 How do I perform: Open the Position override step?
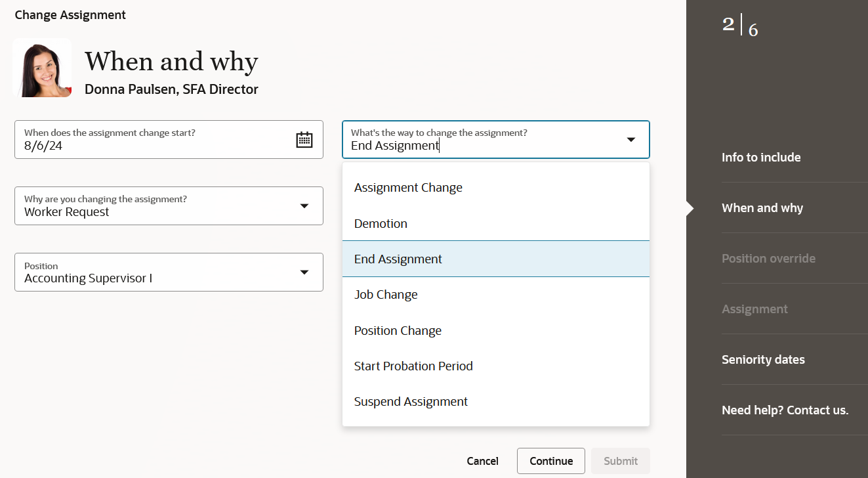[768, 258]
